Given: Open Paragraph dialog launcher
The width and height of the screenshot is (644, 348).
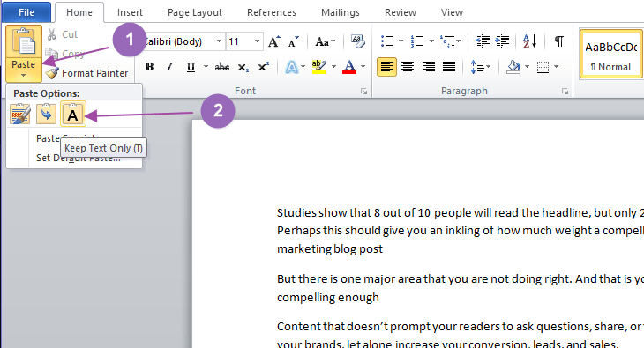Looking at the screenshot, I should 565,91.
